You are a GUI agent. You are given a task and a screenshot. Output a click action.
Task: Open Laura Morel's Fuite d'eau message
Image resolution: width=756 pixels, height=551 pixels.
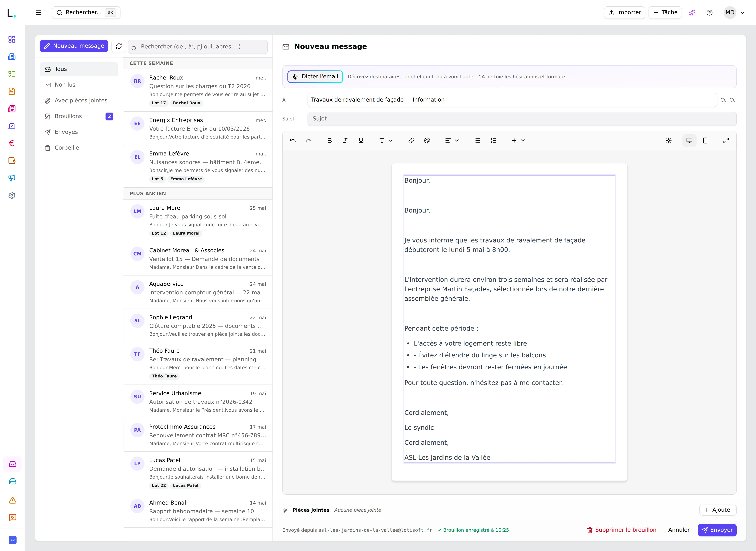198,220
